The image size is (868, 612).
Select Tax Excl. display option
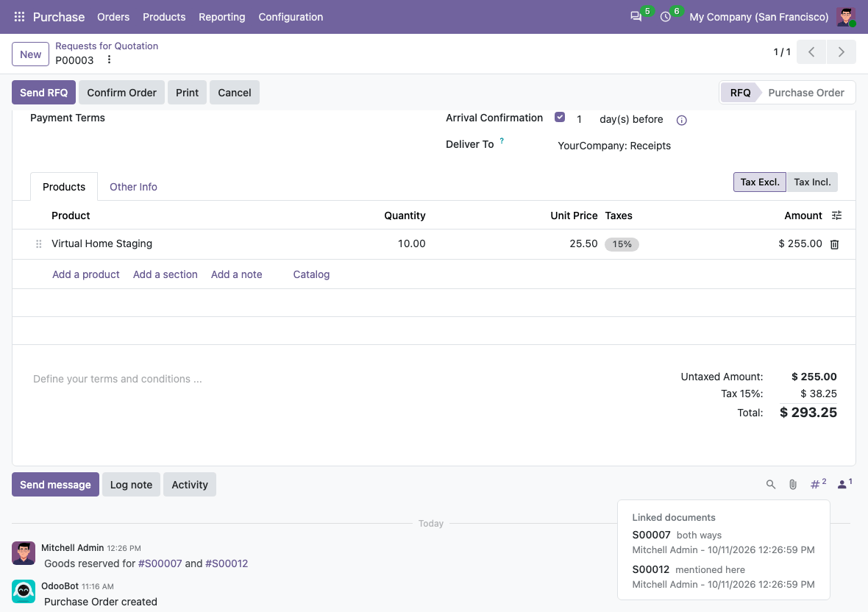[759, 182]
